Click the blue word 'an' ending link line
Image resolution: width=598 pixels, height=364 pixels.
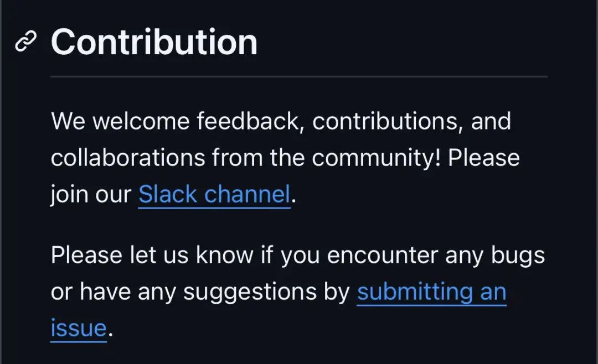pyautogui.click(x=493, y=293)
